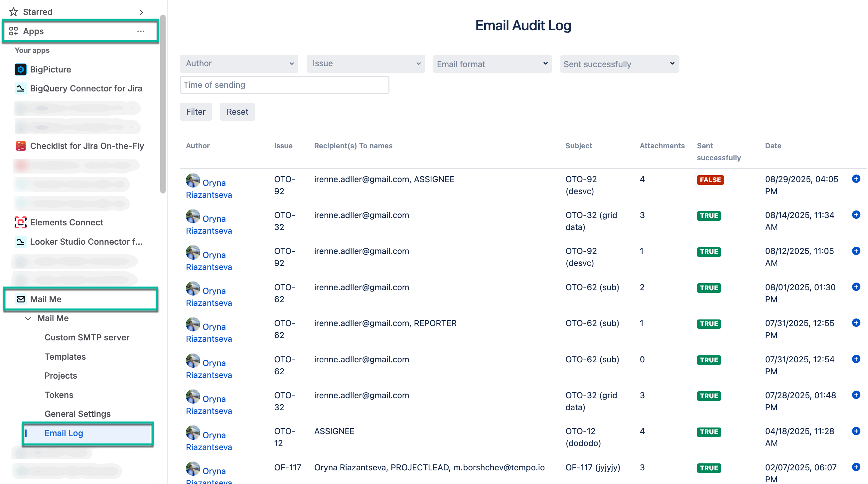Open Custom SMTP server settings
Viewport: 868px width, 484px height.
(87, 337)
